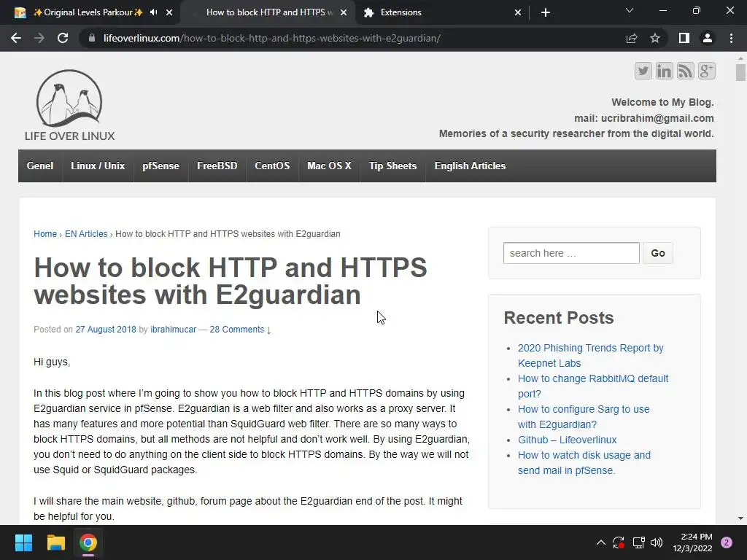Open the pfSense menu item
Viewport: 747px width, 560px height.
(160, 166)
